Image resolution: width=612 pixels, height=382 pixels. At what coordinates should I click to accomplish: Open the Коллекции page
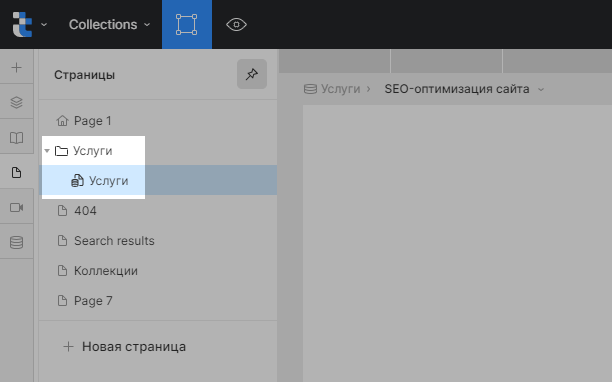pos(158,271)
